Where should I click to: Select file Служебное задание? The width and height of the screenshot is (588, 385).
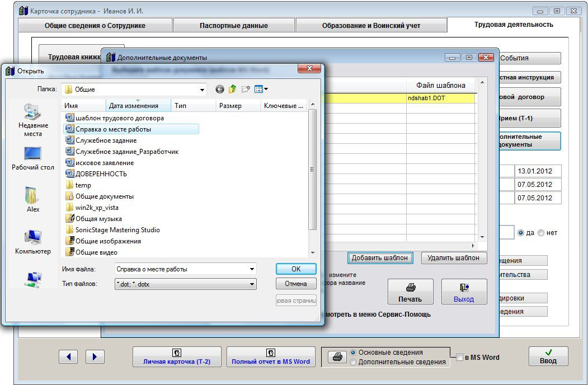point(101,140)
